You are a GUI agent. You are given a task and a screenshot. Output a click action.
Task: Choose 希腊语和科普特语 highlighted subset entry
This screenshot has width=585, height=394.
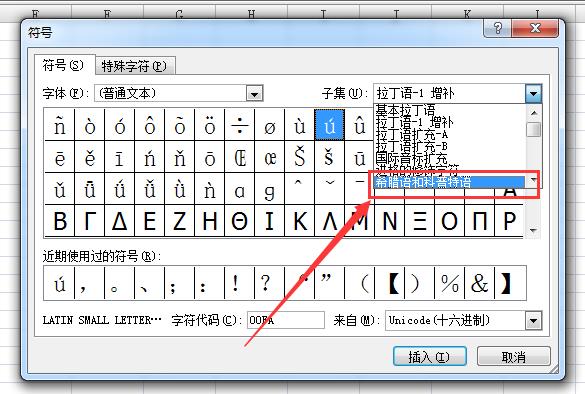[x=449, y=182]
